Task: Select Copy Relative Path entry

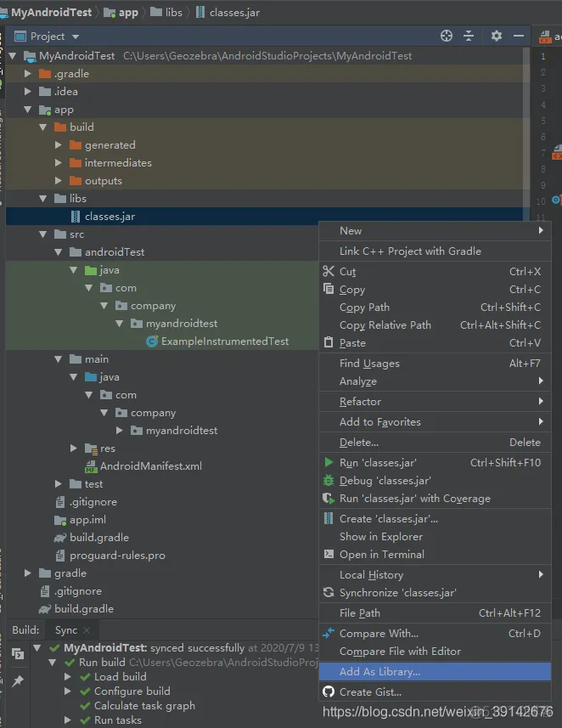Action: [x=435, y=325]
